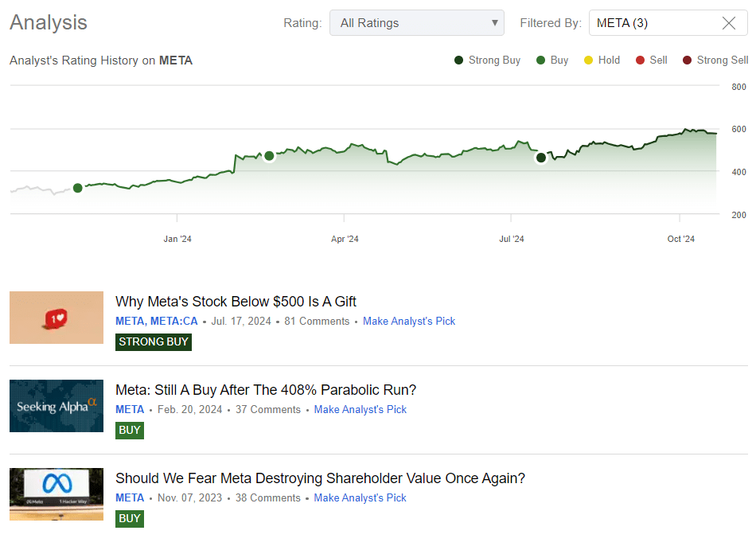Click the November 2023 rating marker on chart

pyautogui.click(x=77, y=188)
